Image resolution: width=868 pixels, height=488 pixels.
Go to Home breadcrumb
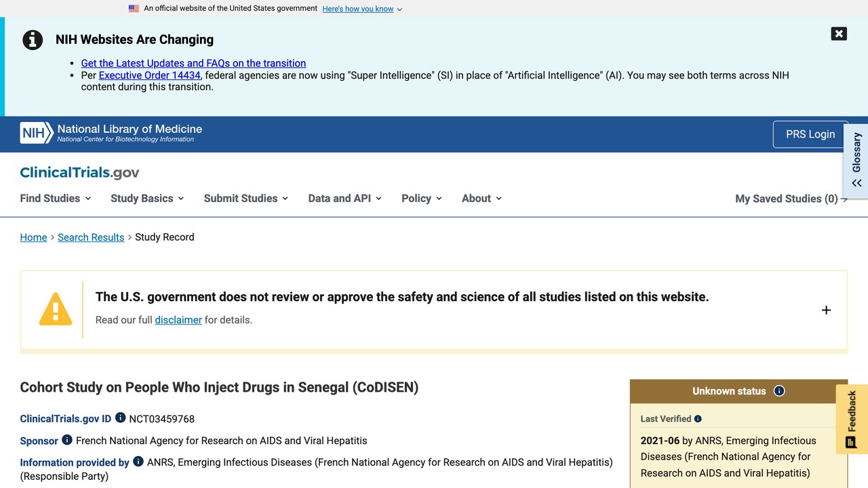click(34, 237)
